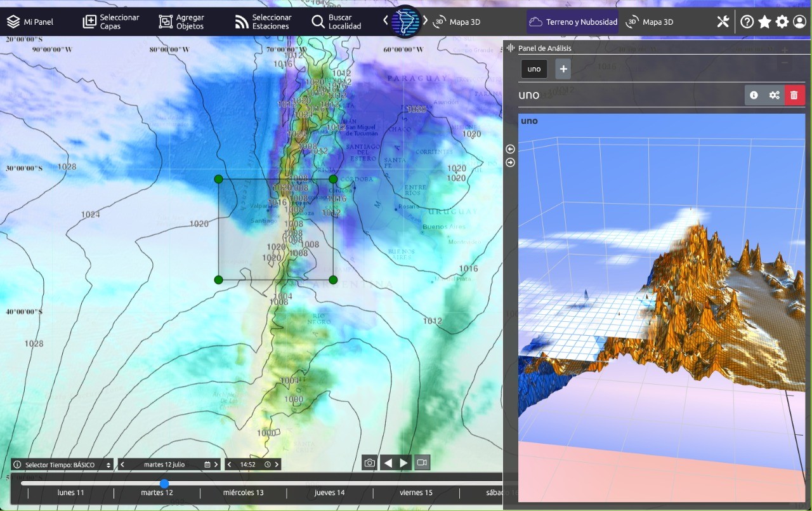The width and height of the screenshot is (812, 511).
Task: Open favorites star icon
Action: tap(764, 22)
